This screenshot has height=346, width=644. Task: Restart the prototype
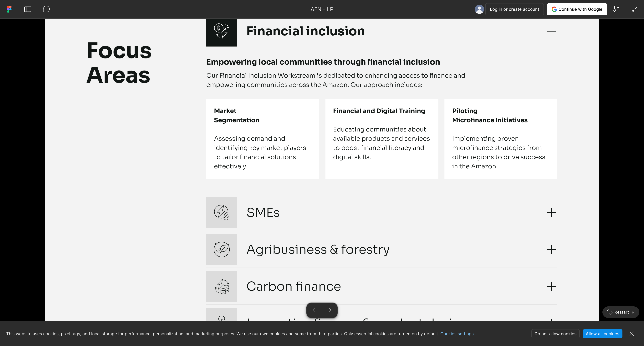tap(621, 312)
